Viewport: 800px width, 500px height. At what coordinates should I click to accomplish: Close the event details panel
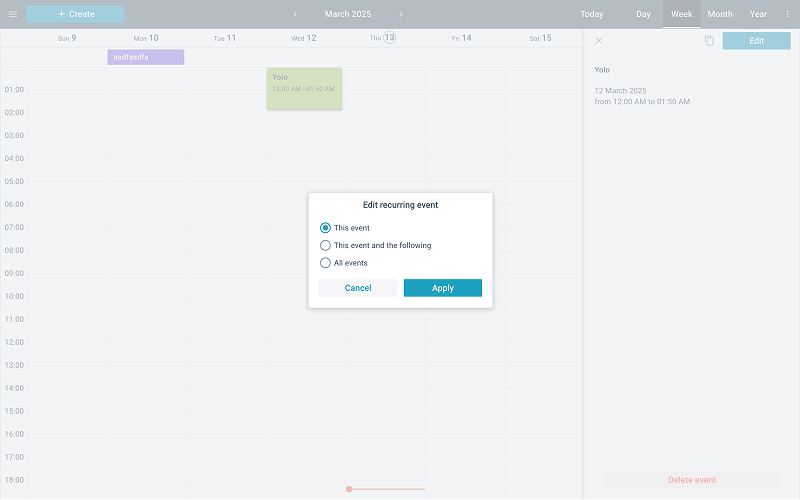click(599, 41)
